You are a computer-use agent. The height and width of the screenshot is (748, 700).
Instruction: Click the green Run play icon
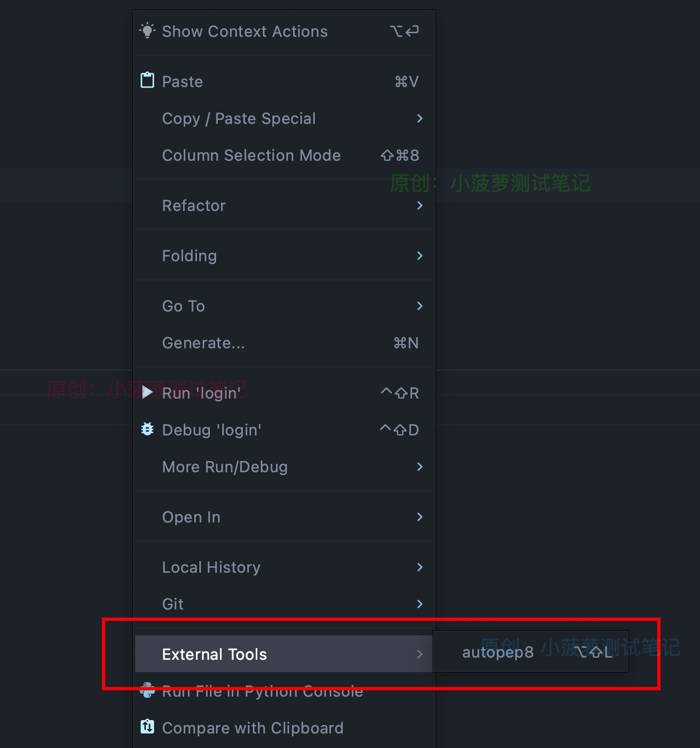tap(147, 392)
